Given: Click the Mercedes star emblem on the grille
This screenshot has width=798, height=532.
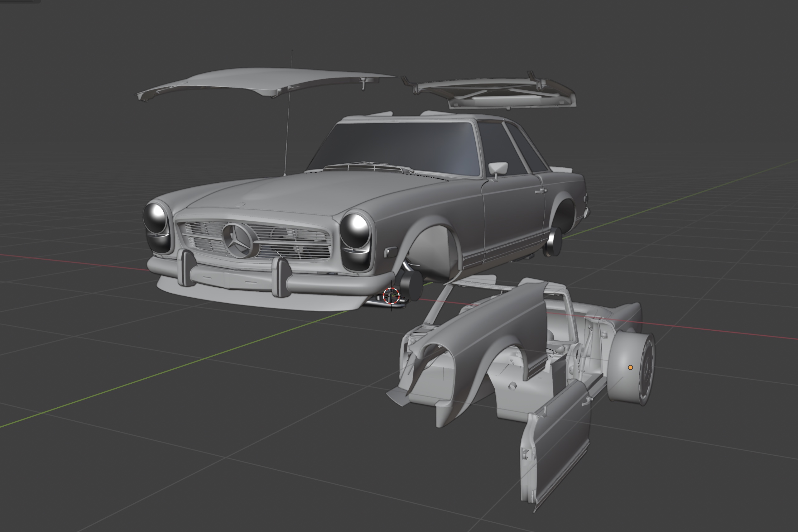Looking at the screenshot, I should click(x=239, y=240).
